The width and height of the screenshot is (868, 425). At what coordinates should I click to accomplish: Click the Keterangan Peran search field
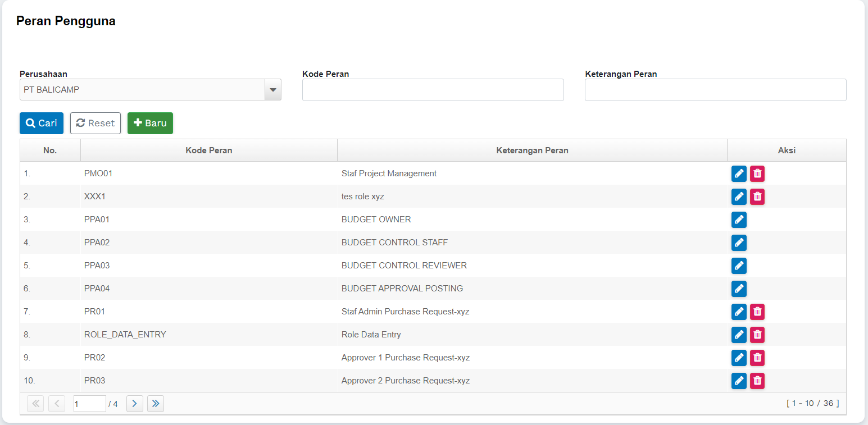pos(715,90)
